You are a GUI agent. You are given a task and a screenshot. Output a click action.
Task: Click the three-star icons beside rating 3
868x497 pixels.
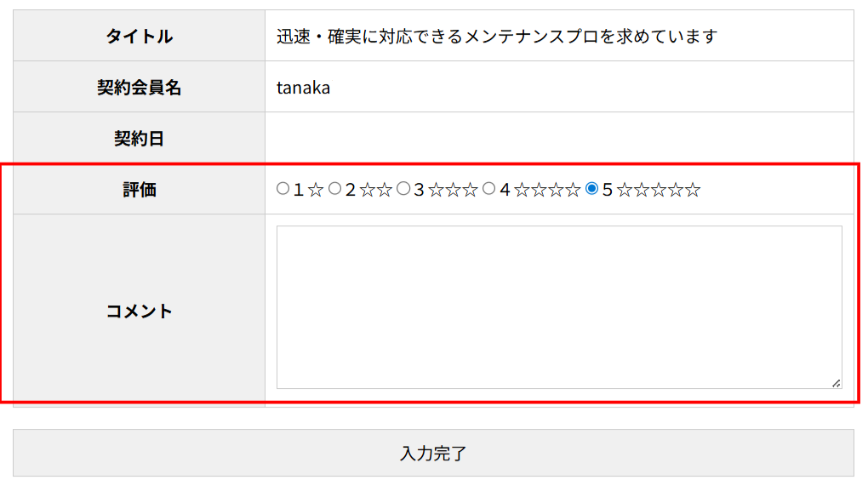453,190
